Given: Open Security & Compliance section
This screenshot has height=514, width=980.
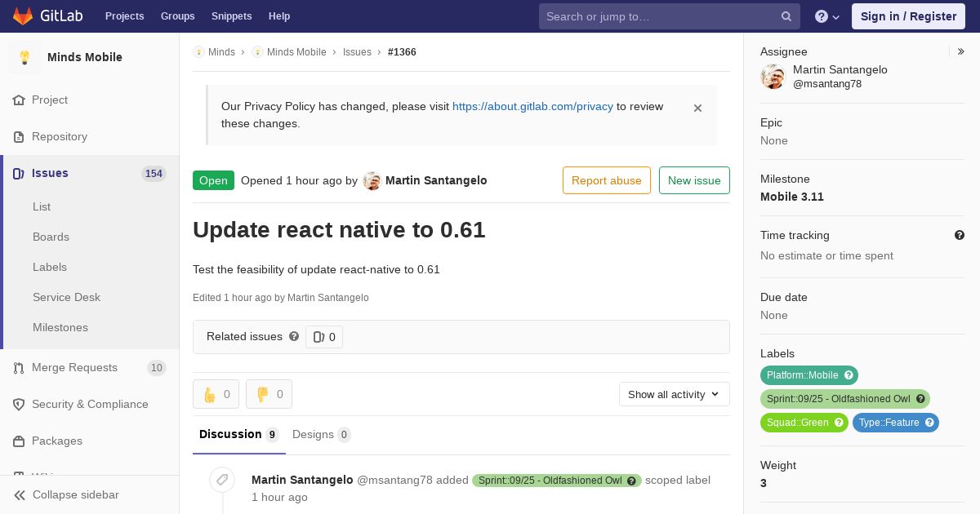Looking at the screenshot, I should (90, 405).
